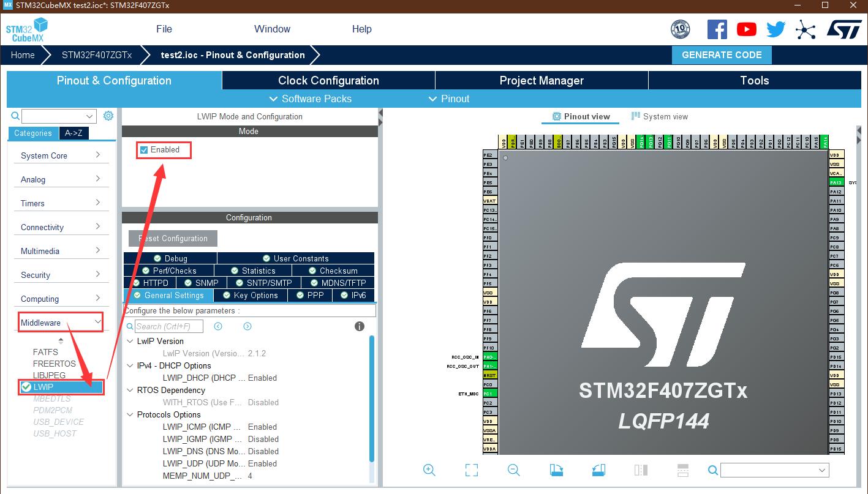Click the search magnifier above Categories
The width and height of the screenshot is (868, 494).
pos(15,116)
